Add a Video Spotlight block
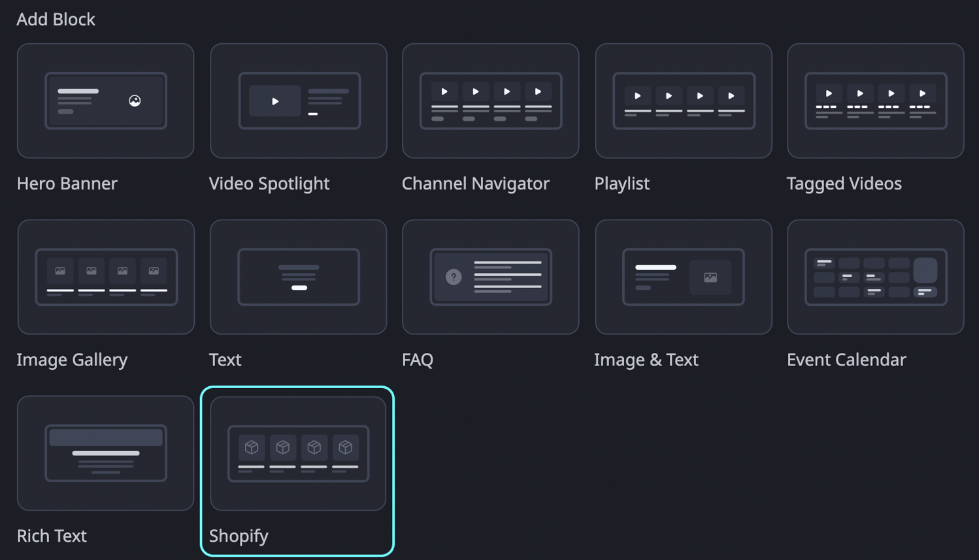 click(x=298, y=101)
